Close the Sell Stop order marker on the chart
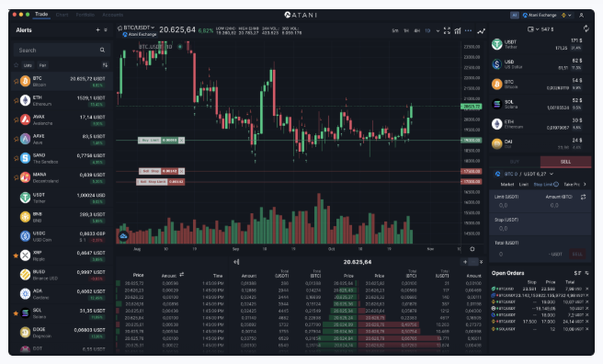This screenshot has height=364, width=603. [181, 171]
